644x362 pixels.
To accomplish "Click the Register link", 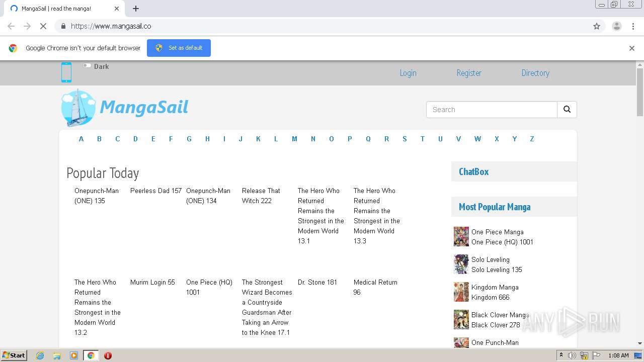I will click(469, 73).
